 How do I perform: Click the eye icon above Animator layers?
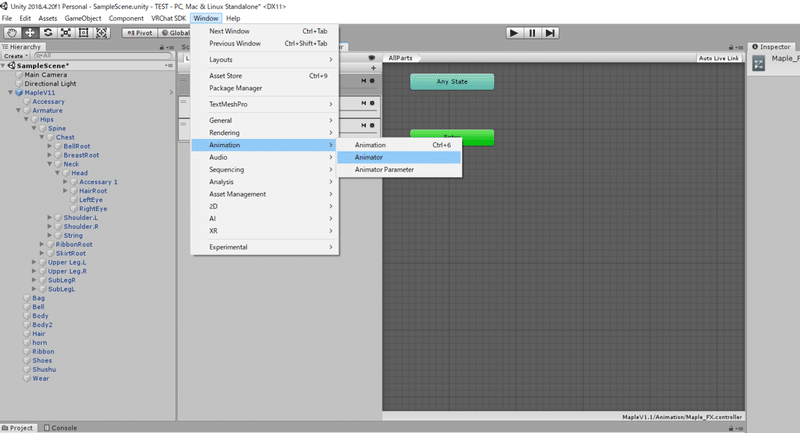371,58
